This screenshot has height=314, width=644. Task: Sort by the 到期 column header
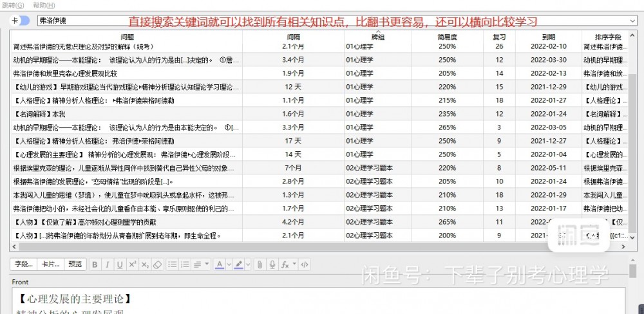pos(548,36)
